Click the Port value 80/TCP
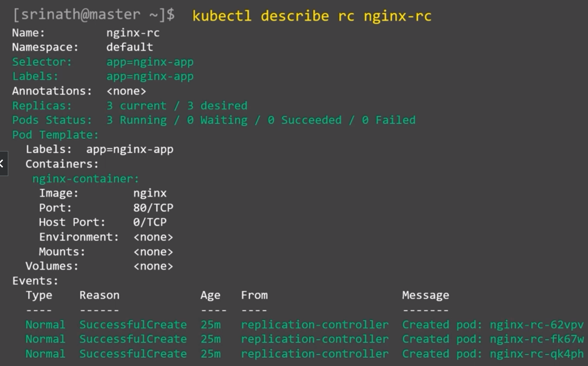The image size is (588, 366). [153, 208]
